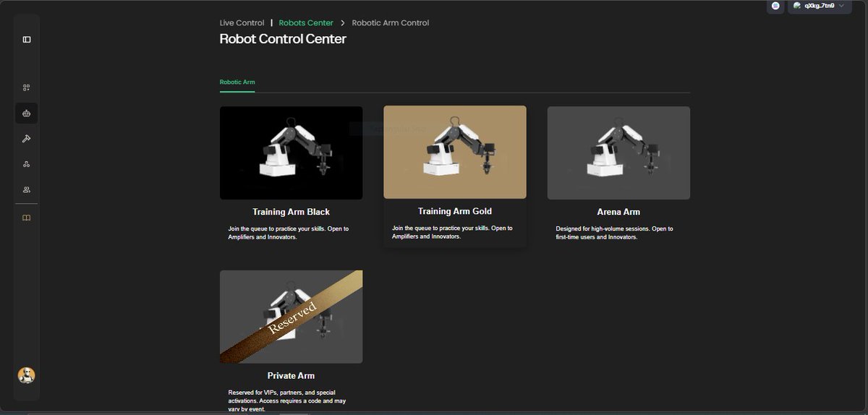868x415 pixels.
Task: Click Arena Arm description 'Designed for high-volume sessions'
Action: point(615,233)
